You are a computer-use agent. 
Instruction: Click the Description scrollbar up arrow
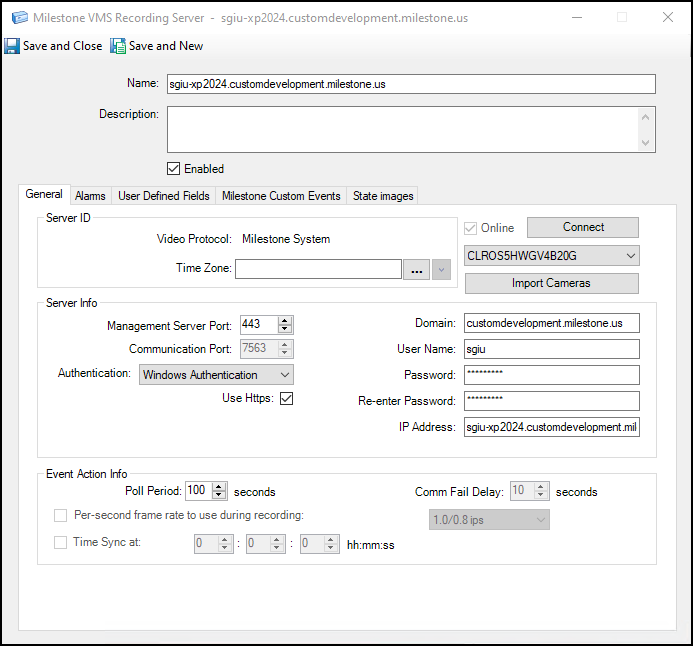pos(645,117)
